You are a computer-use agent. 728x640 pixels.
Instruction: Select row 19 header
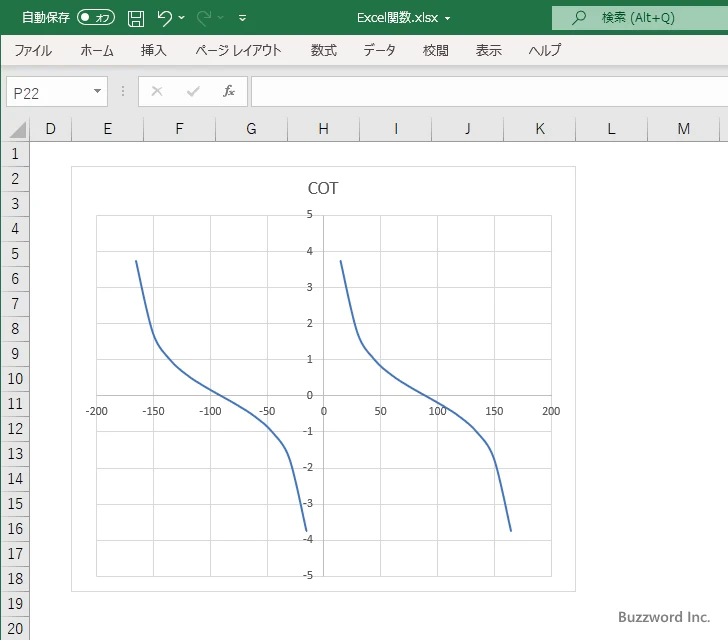pos(15,603)
